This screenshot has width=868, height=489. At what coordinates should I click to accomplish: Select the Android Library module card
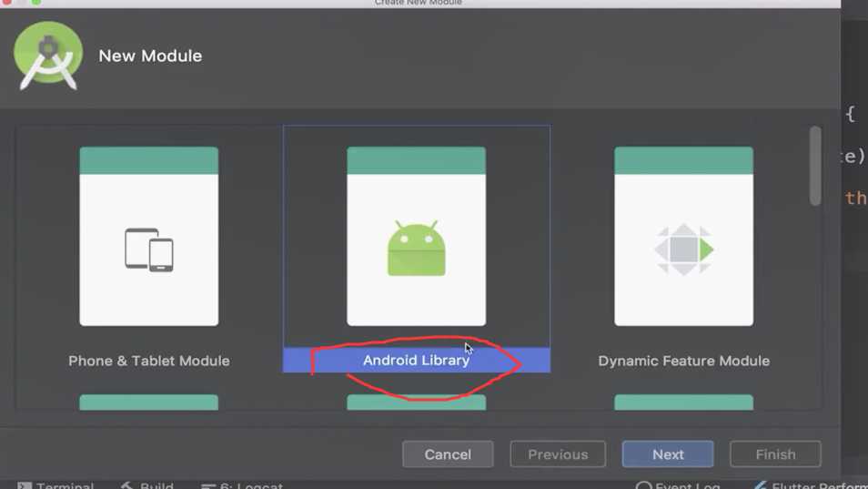click(x=417, y=249)
